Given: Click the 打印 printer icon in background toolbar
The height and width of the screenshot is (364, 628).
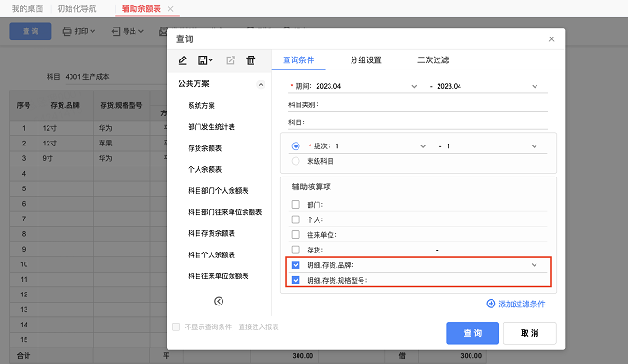Looking at the screenshot, I should [68, 31].
